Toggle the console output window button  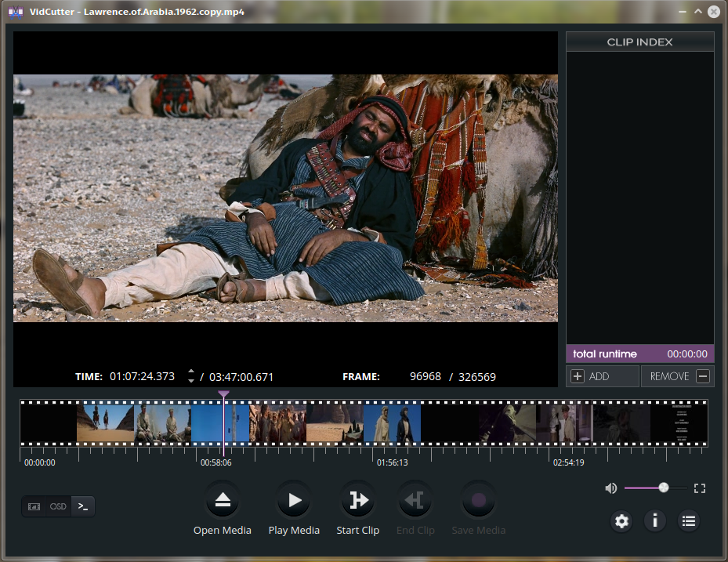(83, 506)
